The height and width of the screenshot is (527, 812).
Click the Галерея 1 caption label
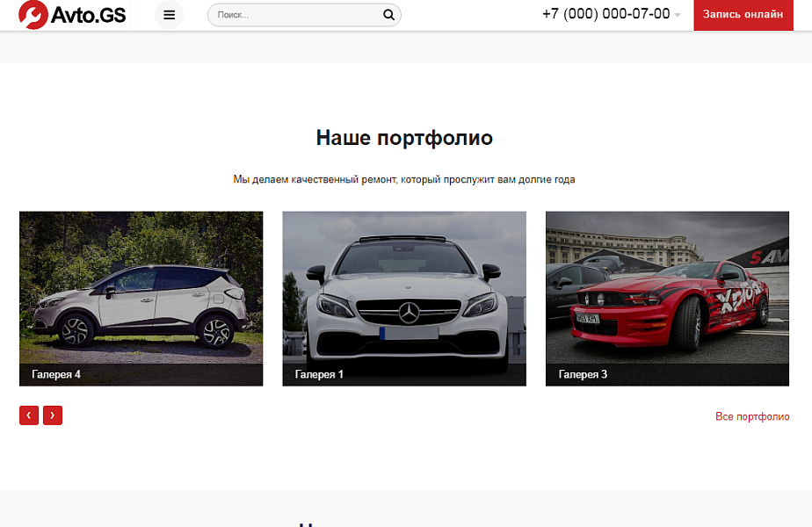[318, 372]
